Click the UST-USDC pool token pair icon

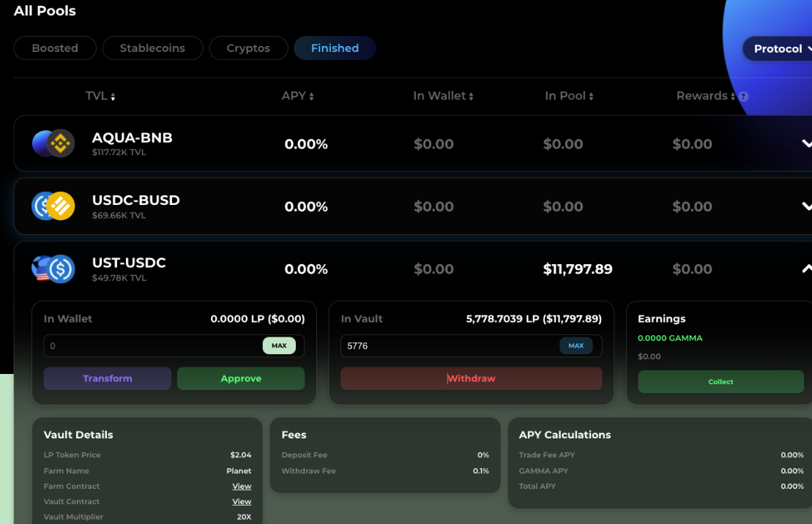tap(53, 269)
